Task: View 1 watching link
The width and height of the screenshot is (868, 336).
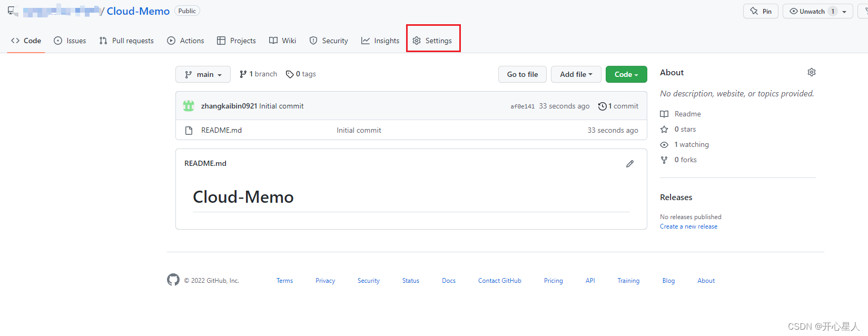Action: click(692, 144)
